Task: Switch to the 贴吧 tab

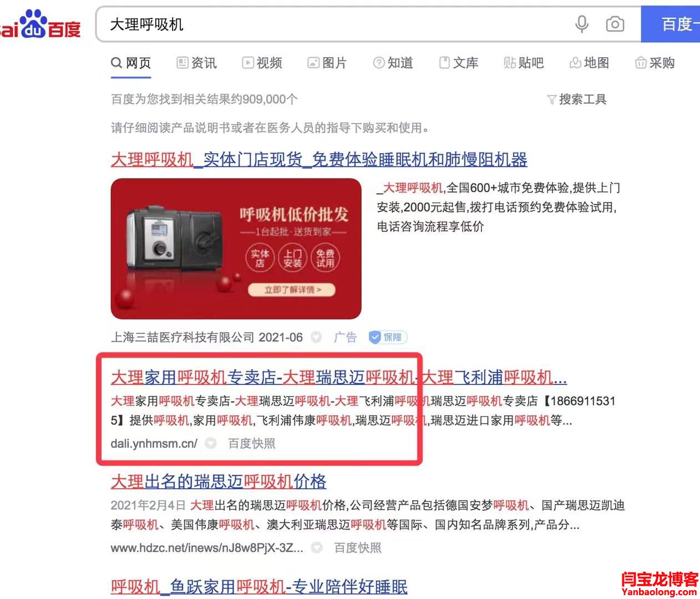Action: (x=524, y=63)
